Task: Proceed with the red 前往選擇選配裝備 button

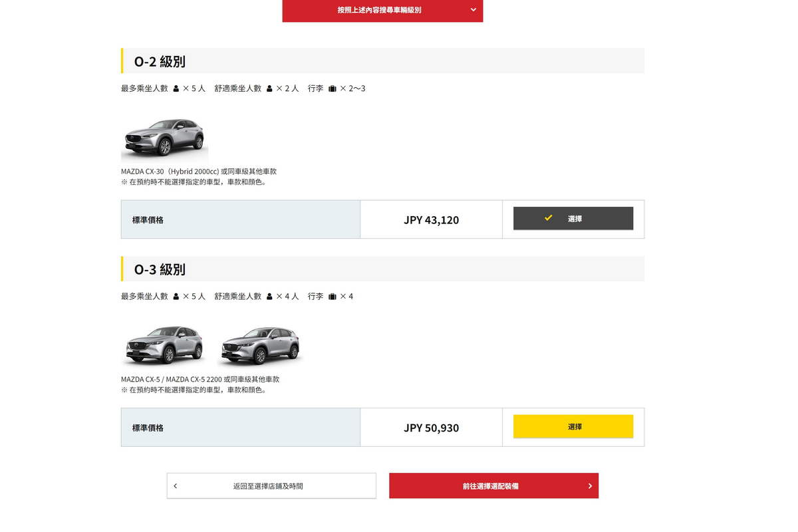Action: (493, 486)
